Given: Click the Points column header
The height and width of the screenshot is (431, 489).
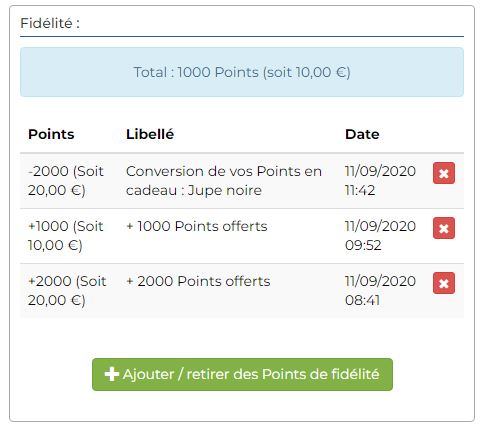Looking at the screenshot, I should pos(51,134).
